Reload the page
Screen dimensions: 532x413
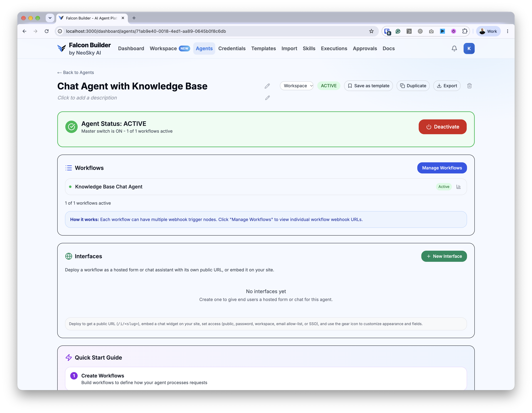(x=47, y=31)
